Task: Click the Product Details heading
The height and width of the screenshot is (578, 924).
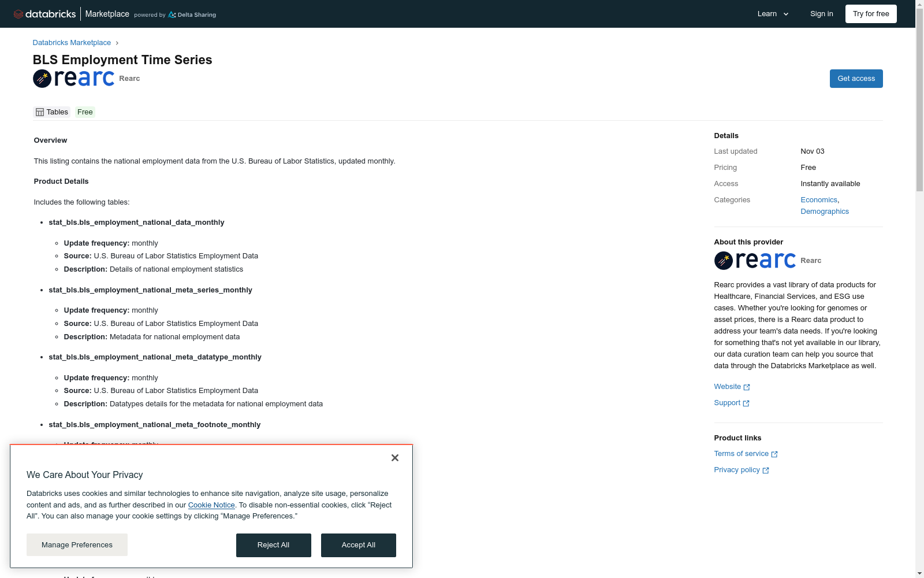Action: pyautogui.click(x=61, y=181)
